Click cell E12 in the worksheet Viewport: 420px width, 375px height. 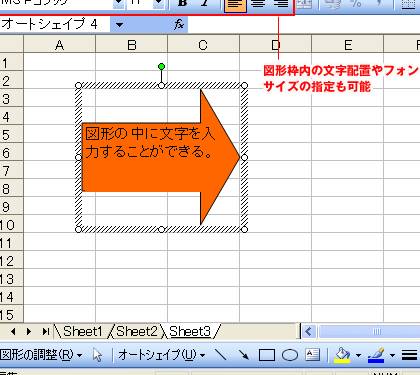348,260
